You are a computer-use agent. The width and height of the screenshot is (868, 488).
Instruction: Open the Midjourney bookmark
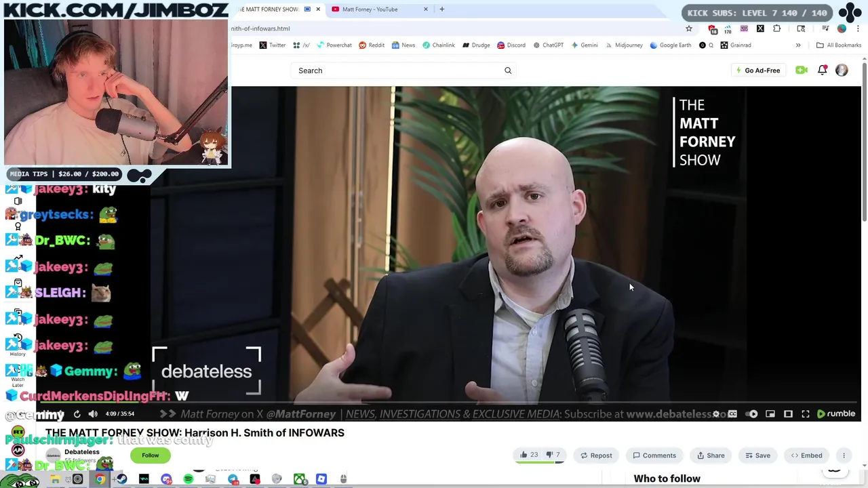(624, 45)
